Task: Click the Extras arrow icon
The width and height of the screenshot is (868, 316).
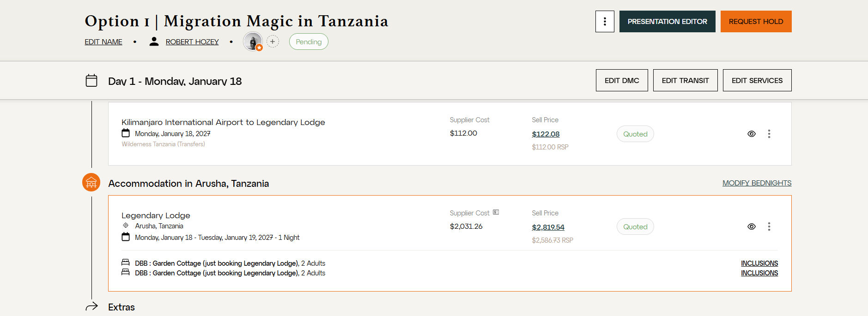Action: pyautogui.click(x=92, y=306)
